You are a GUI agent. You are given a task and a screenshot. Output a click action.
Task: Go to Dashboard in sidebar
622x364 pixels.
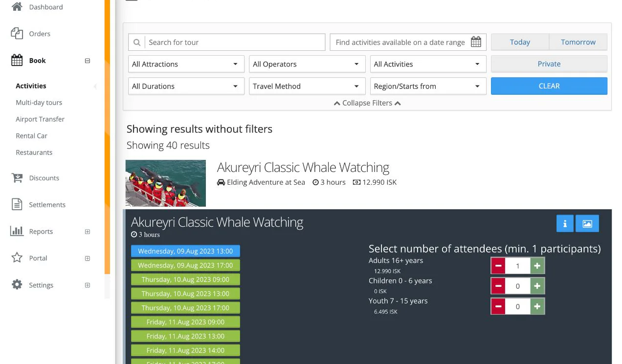point(46,7)
